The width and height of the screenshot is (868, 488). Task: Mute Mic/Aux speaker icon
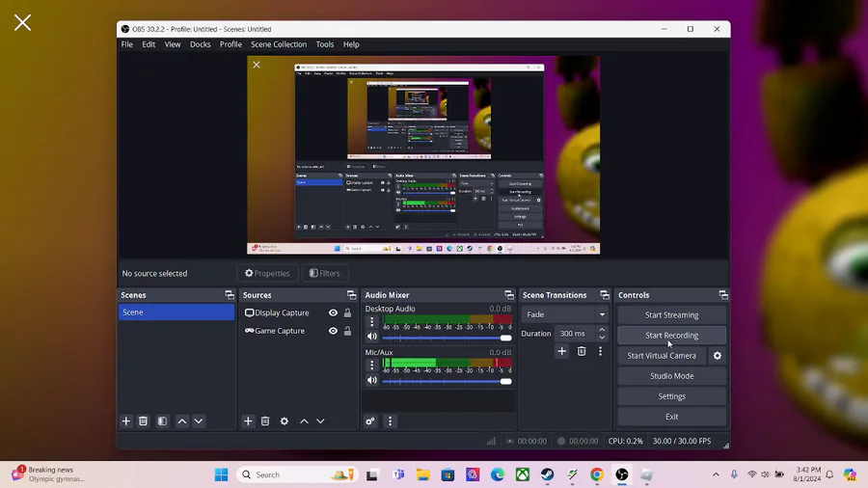click(372, 380)
